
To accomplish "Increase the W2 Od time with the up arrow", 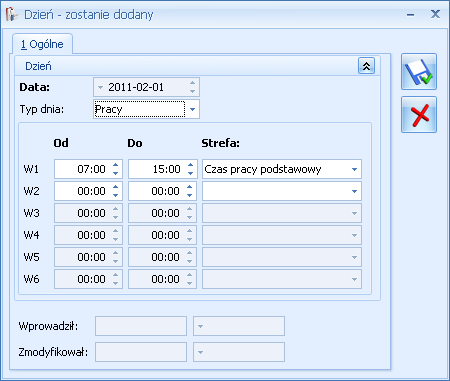I will pos(115,187).
